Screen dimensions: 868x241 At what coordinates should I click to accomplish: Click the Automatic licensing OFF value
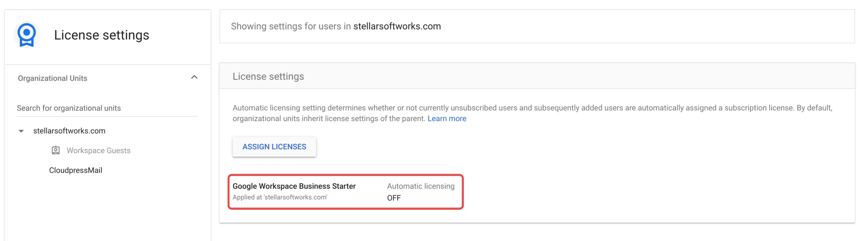tap(394, 198)
